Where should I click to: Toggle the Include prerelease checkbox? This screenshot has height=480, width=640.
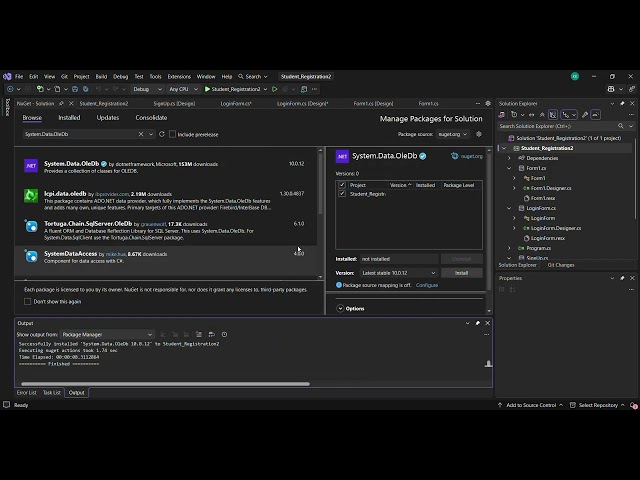(x=173, y=134)
